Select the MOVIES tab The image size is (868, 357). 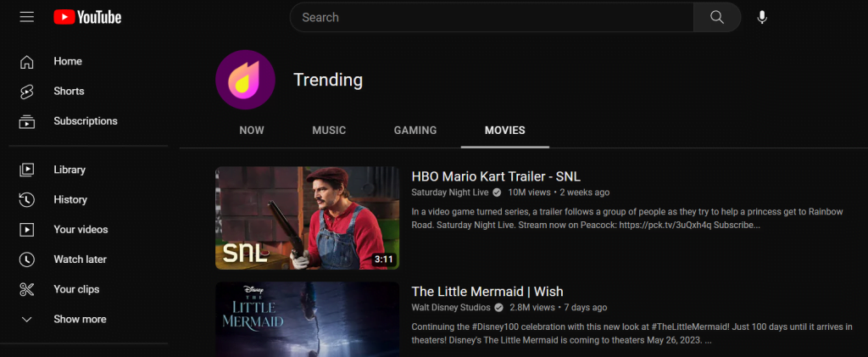tap(505, 131)
